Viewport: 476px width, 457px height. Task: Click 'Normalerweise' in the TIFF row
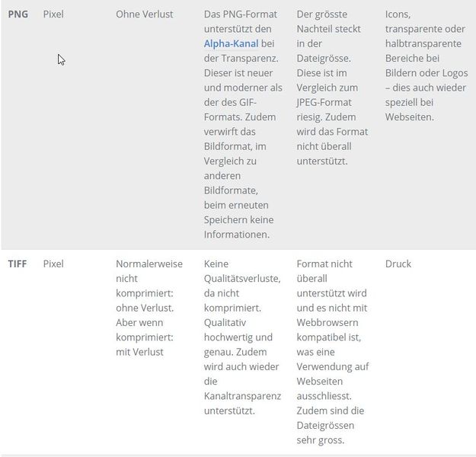tap(149, 264)
